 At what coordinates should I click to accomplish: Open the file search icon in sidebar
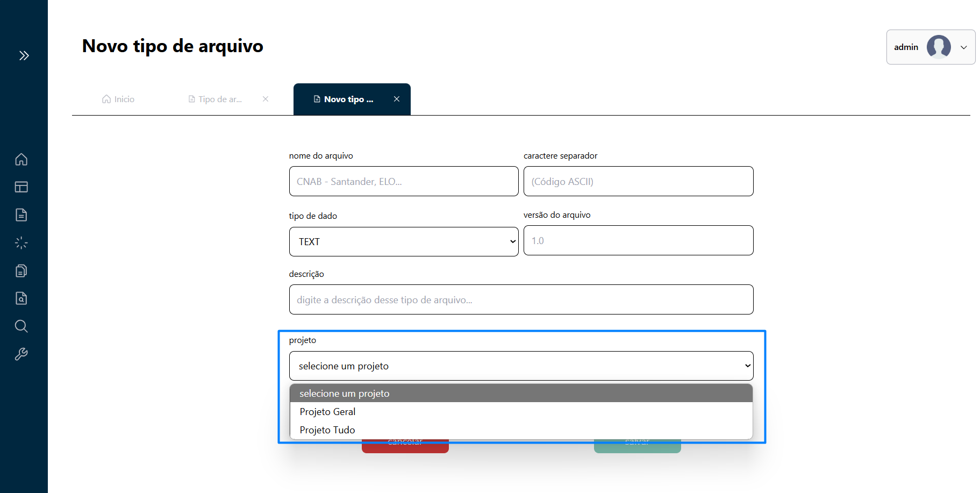[22, 298]
